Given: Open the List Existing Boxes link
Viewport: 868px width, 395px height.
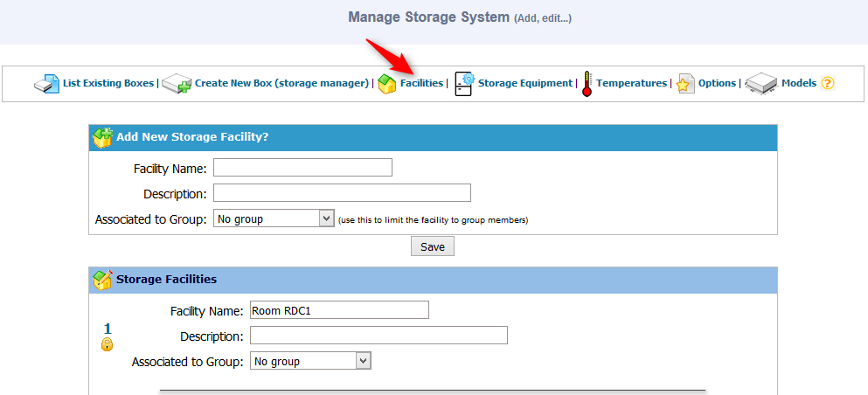Looking at the screenshot, I should [x=108, y=83].
